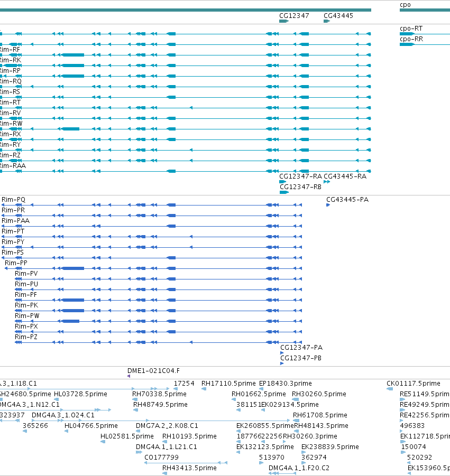The width and height of the screenshot is (450, 476).
Task: Click the 496383 feature label
Action: click(x=412, y=426)
